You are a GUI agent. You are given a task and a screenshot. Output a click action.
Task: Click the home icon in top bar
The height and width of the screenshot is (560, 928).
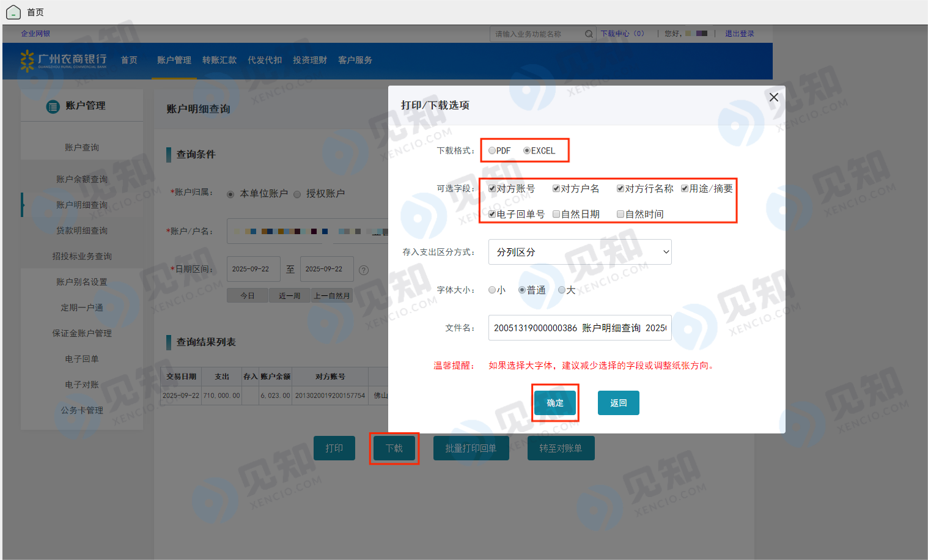13,12
